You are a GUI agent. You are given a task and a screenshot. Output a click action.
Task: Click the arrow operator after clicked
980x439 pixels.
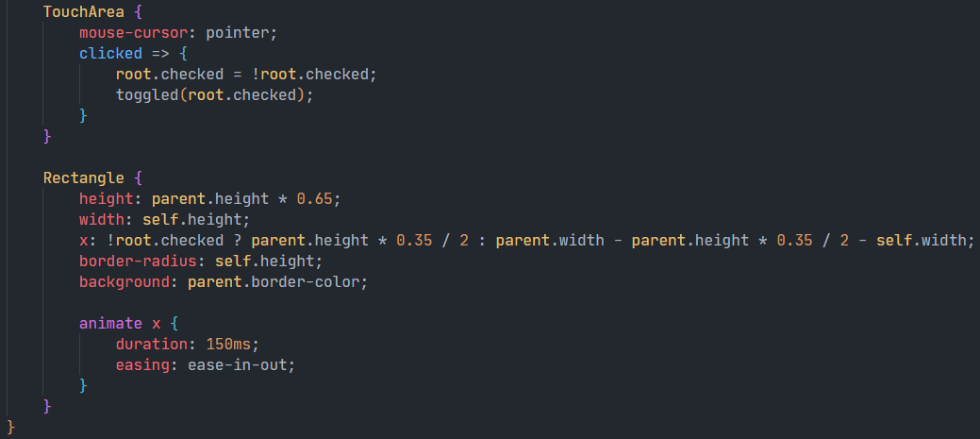pos(160,53)
